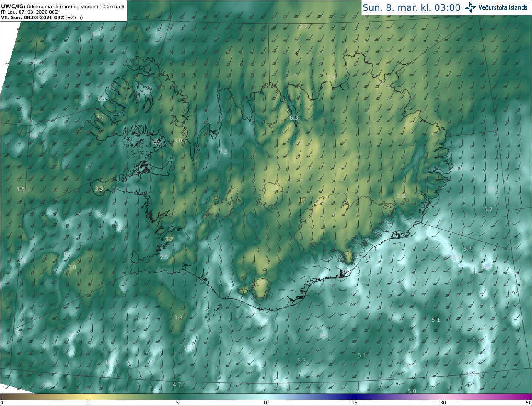The image size is (532, 406).
Task: Click the '8.1' value in the Westfjords
Action: pos(102,99)
